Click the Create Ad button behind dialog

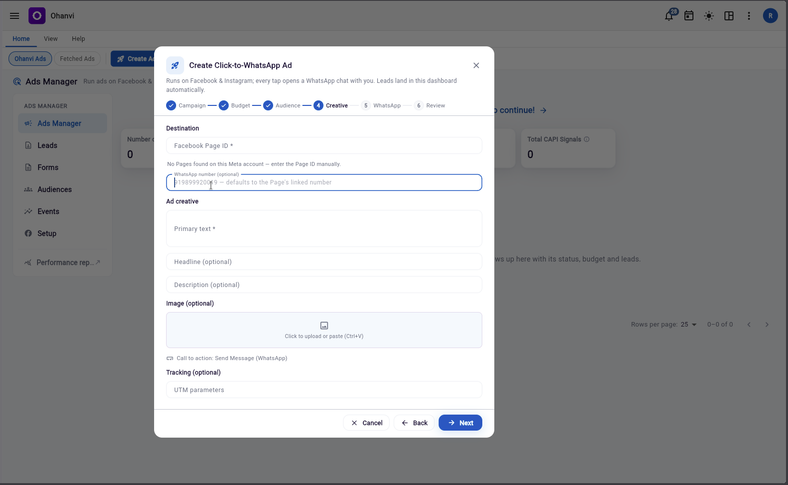pyautogui.click(x=133, y=59)
